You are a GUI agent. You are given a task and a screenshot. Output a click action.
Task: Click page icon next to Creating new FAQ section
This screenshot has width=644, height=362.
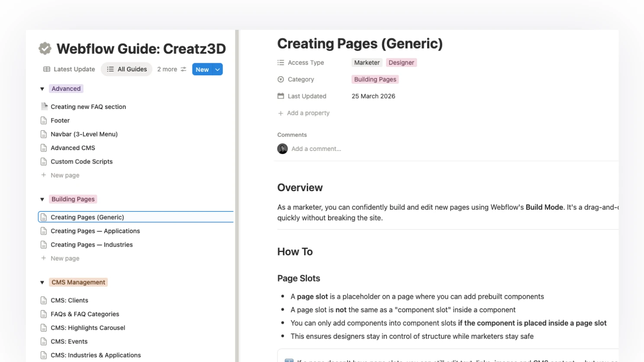pos(44,106)
